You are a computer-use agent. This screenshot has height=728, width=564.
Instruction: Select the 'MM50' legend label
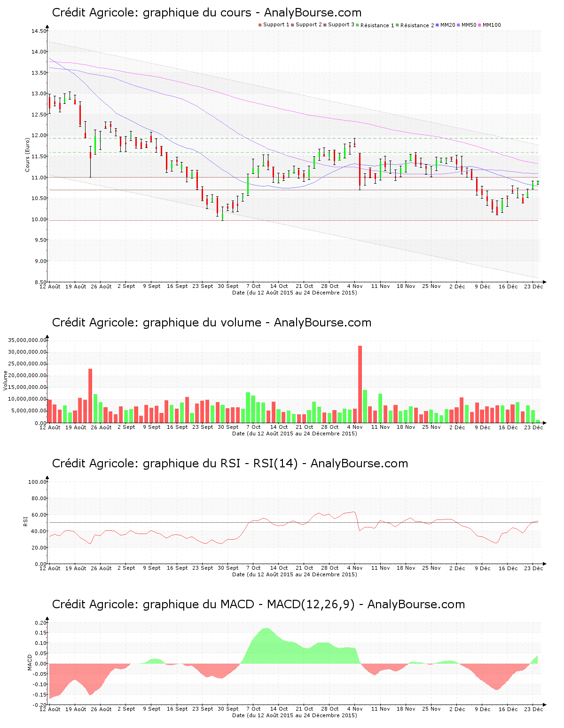469,25
